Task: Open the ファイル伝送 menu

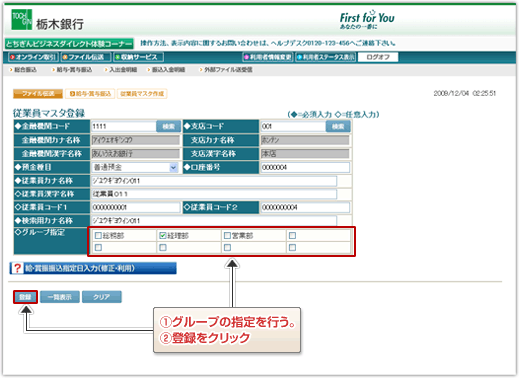Action: pos(86,57)
